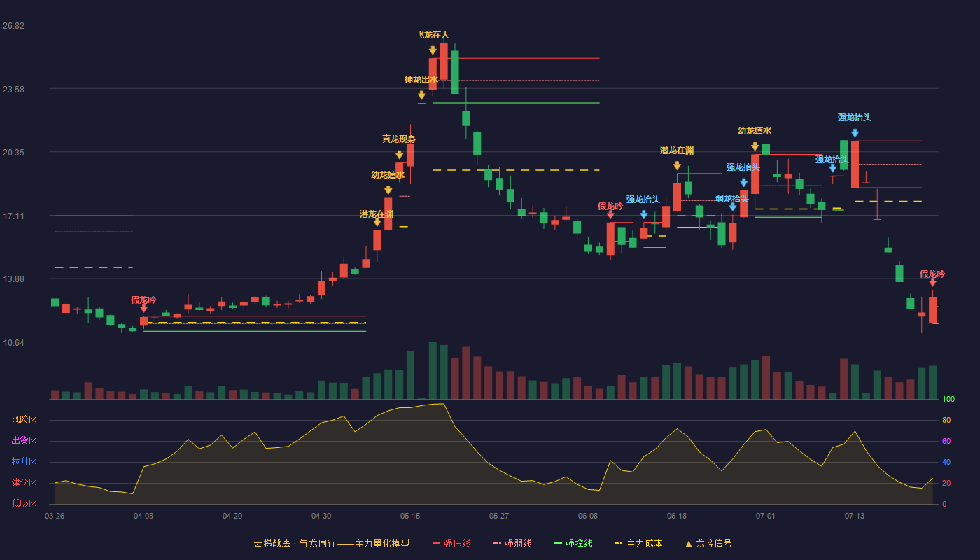Click the 03-26 date label

click(x=55, y=516)
